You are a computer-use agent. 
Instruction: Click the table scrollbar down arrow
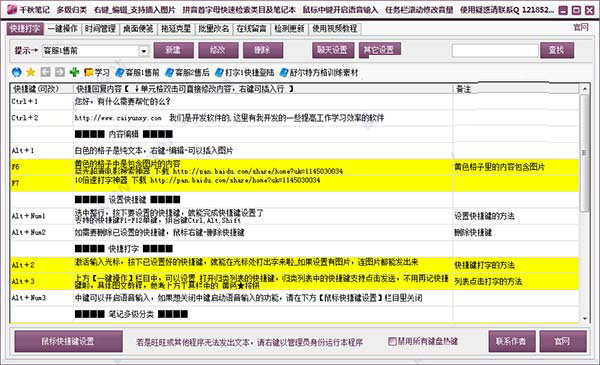pos(584,318)
